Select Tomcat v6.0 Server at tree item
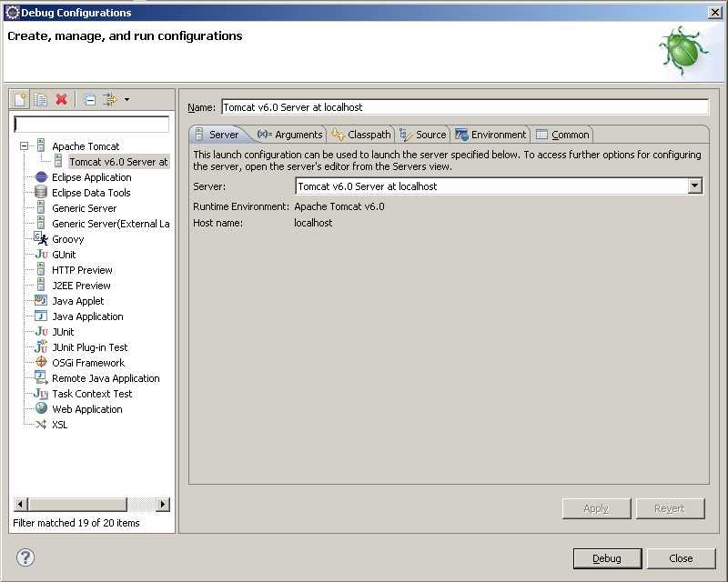This screenshot has height=582, width=728. tap(118, 162)
